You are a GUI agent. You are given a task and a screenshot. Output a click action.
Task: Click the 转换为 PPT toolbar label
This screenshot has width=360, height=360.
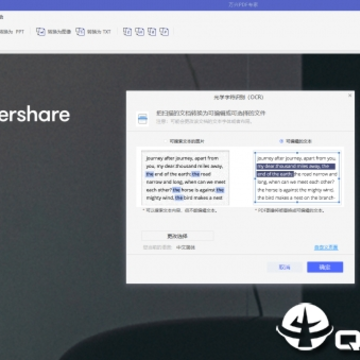pos(12,32)
